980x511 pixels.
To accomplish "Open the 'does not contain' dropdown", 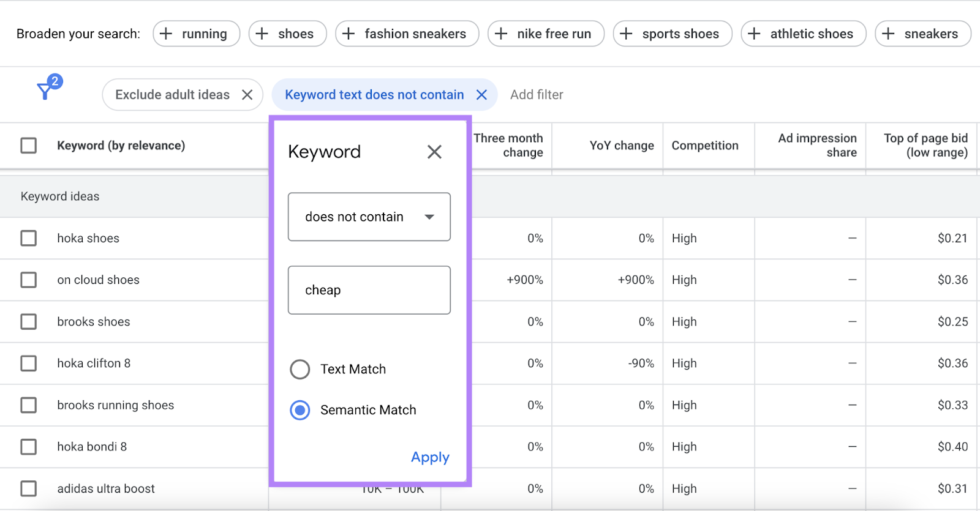I will [369, 217].
